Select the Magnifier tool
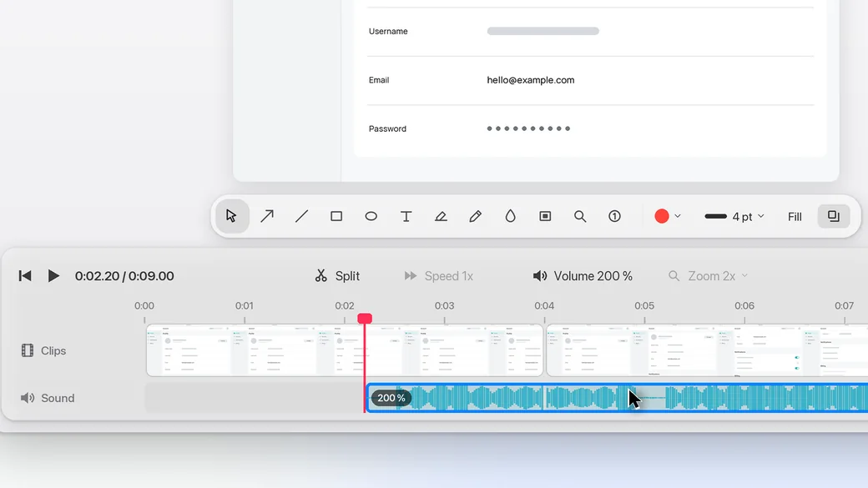The image size is (868, 488). (579, 216)
